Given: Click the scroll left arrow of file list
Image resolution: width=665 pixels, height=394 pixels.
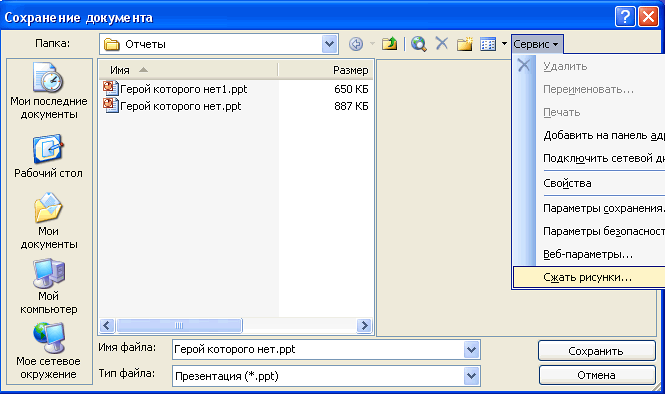Looking at the screenshot, I should pyautogui.click(x=107, y=326).
